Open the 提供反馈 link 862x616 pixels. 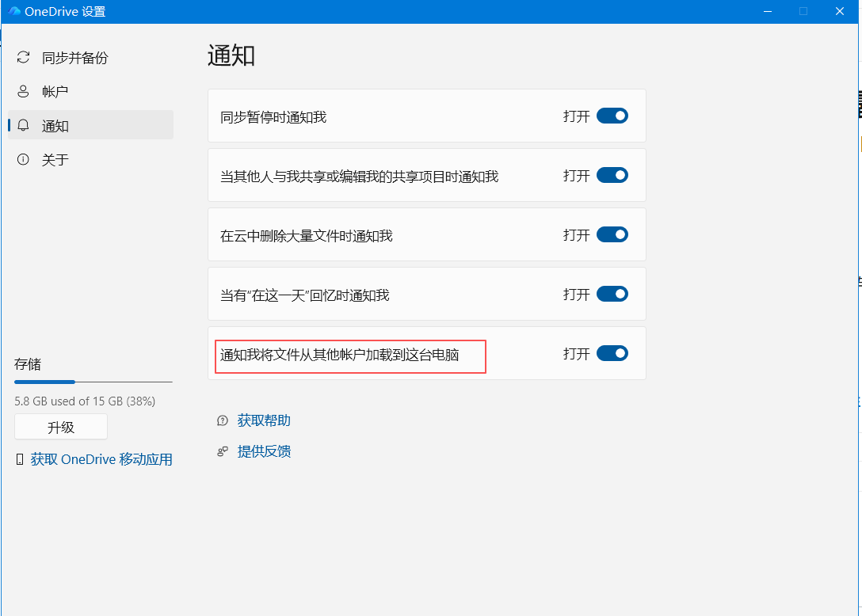tap(264, 451)
